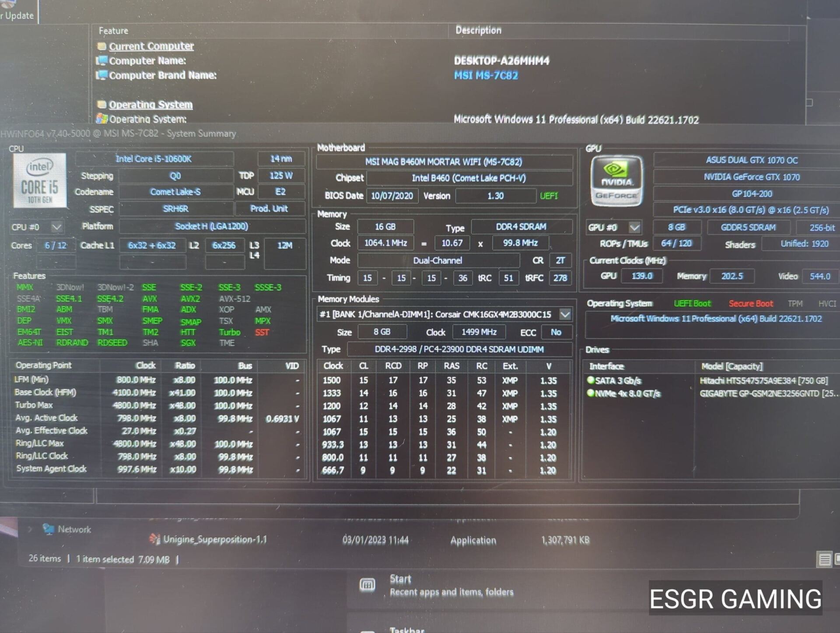Image resolution: width=840 pixels, height=633 pixels.
Task: Click the MSI MS-7C82 brand name link
Action: click(486, 75)
